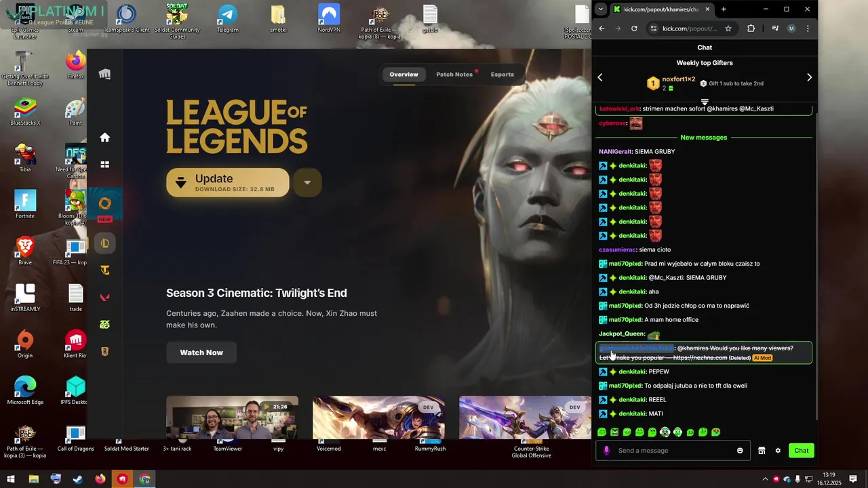Viewport: 868px width, 488px height.
Task: Open Chrome media controls
Action: tap(775, 28)
